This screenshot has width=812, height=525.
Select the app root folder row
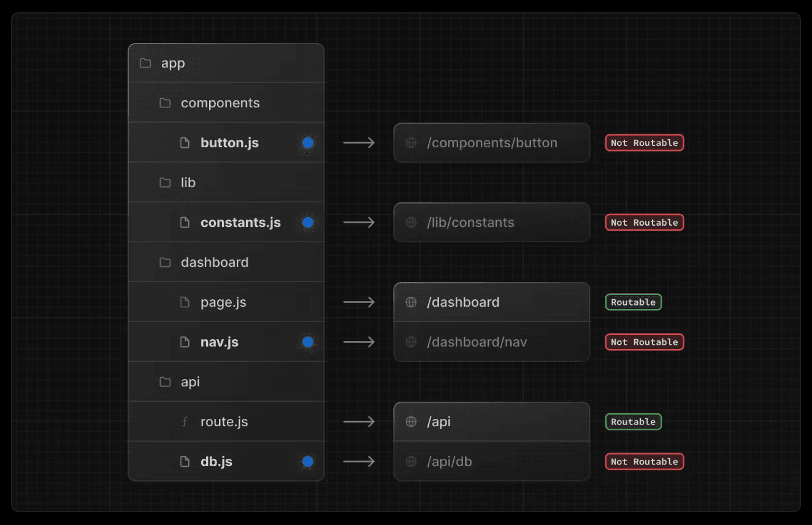pyautogui.click(x=226, y=63)
